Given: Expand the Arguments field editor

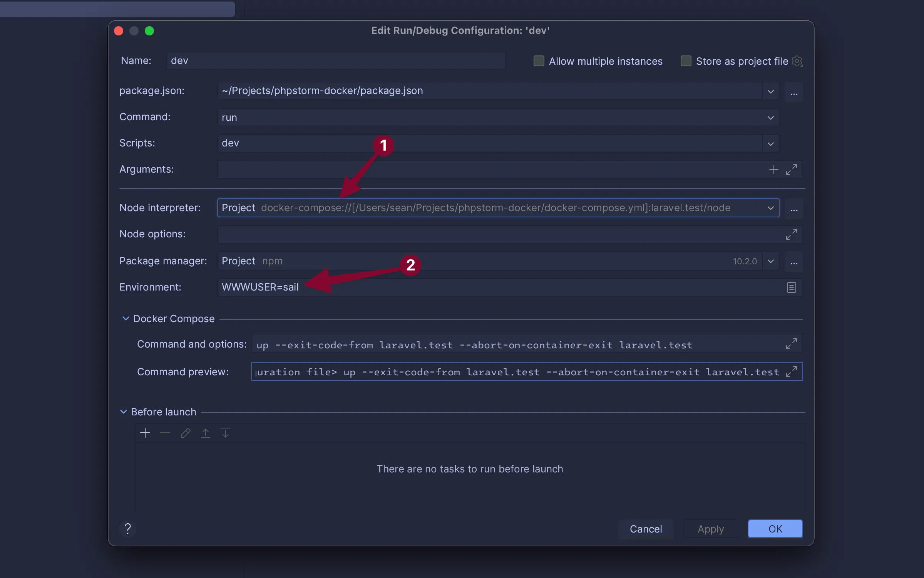Looking at the screenshot, I should point(792,170).
